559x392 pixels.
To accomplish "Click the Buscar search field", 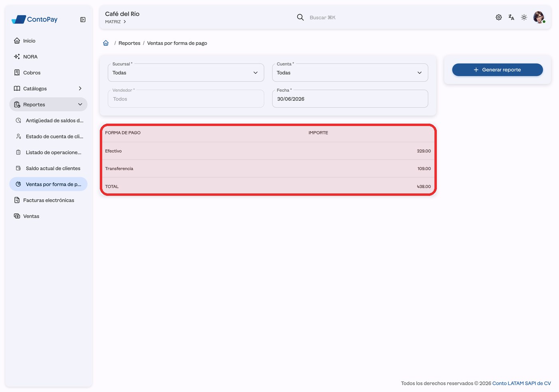I will [x=323, y=18].
